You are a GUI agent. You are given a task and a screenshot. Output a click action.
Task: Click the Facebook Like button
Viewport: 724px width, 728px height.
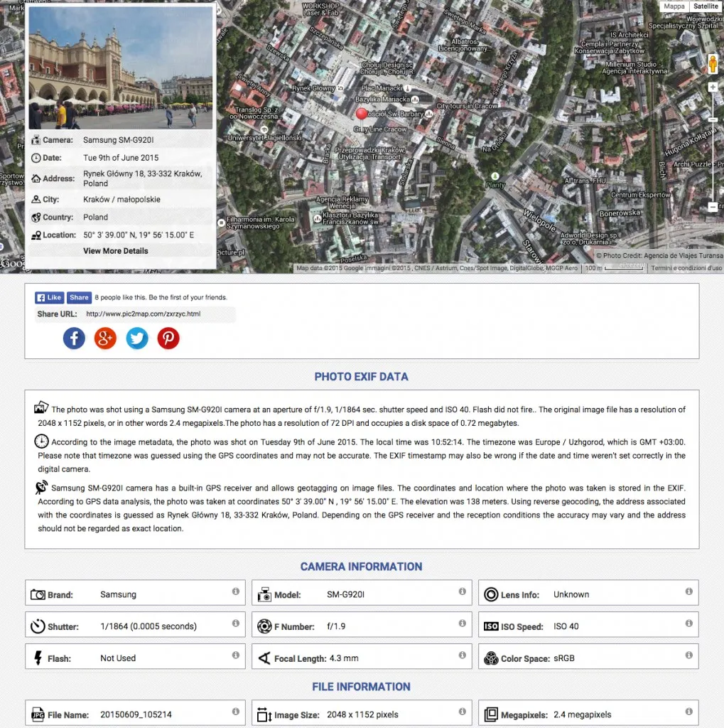click(48, 297)
